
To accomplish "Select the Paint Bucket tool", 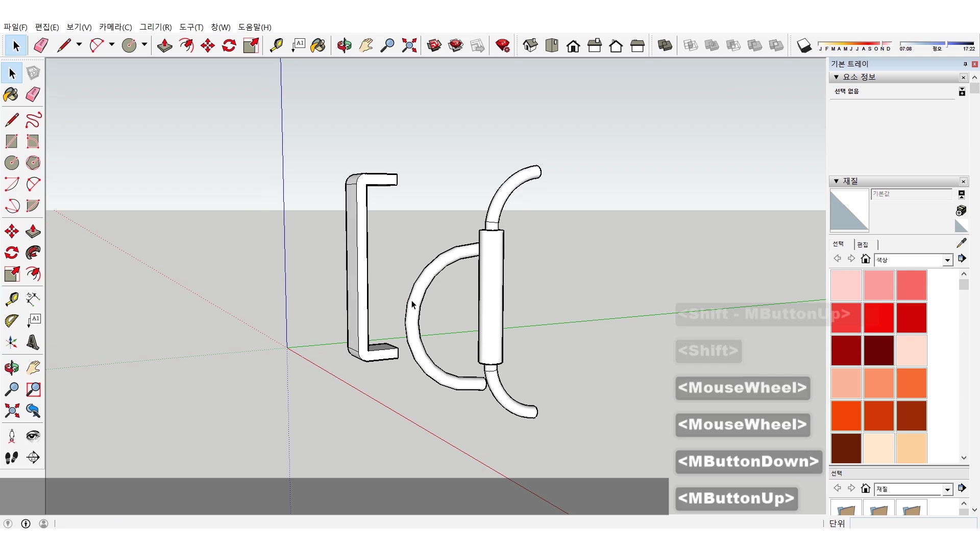I will [x=11, y=94].
